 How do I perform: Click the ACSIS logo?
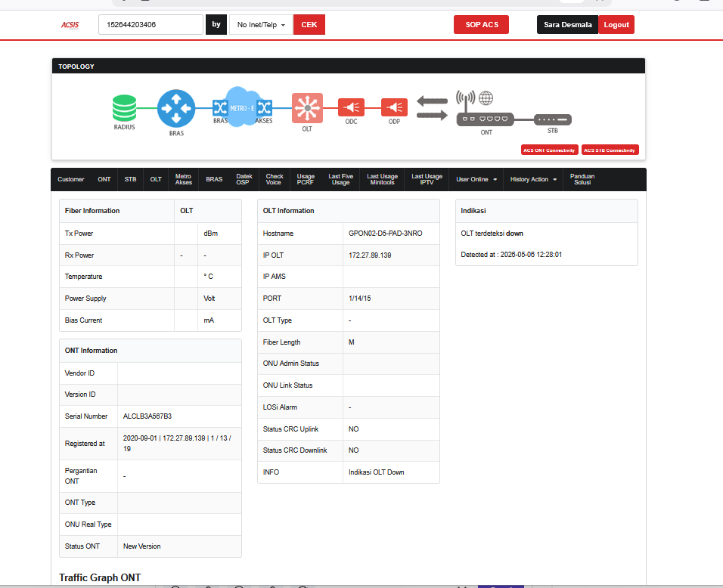70,25
